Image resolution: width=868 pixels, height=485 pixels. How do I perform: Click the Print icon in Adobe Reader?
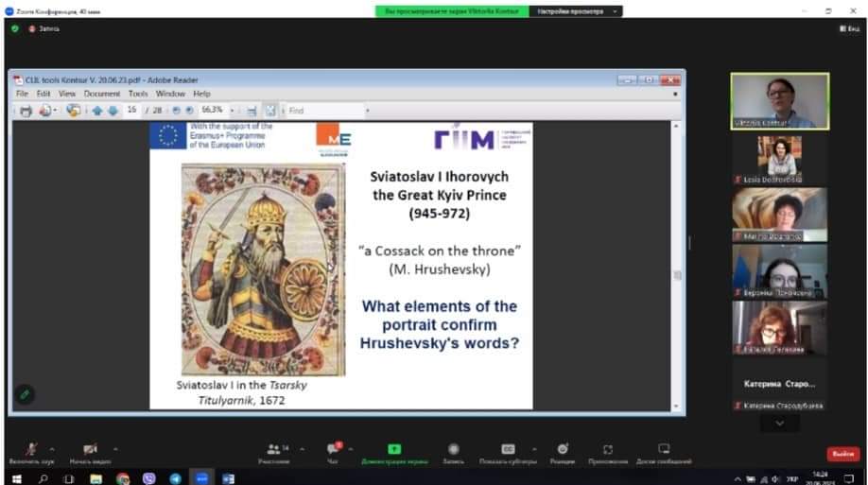click(x=26, y=111)
